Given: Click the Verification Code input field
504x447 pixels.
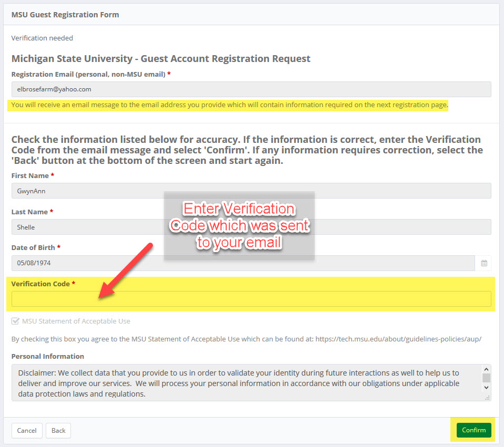Looking at the screenshot, I should (x=251, y=299).
